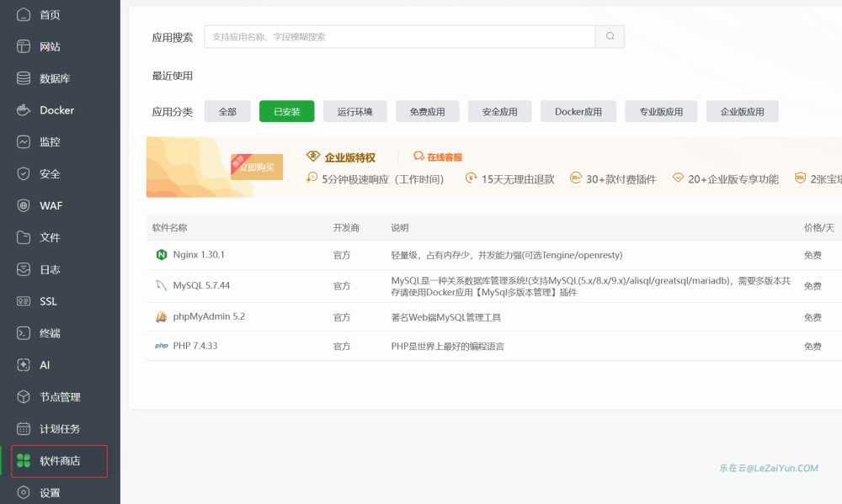The width and height of the screenshot is (842, 504).
Task: Click the Node management (节点管理) cube icon
Action: pos(23,396)
